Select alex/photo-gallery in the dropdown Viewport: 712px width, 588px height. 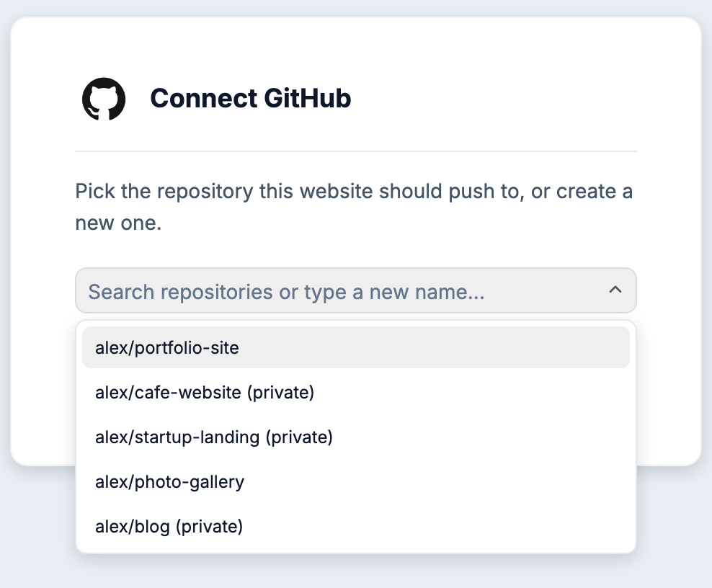(355, 481)
